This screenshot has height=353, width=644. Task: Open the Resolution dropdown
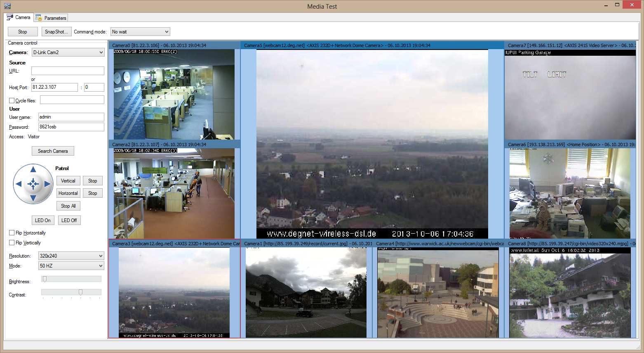point(71,256)
